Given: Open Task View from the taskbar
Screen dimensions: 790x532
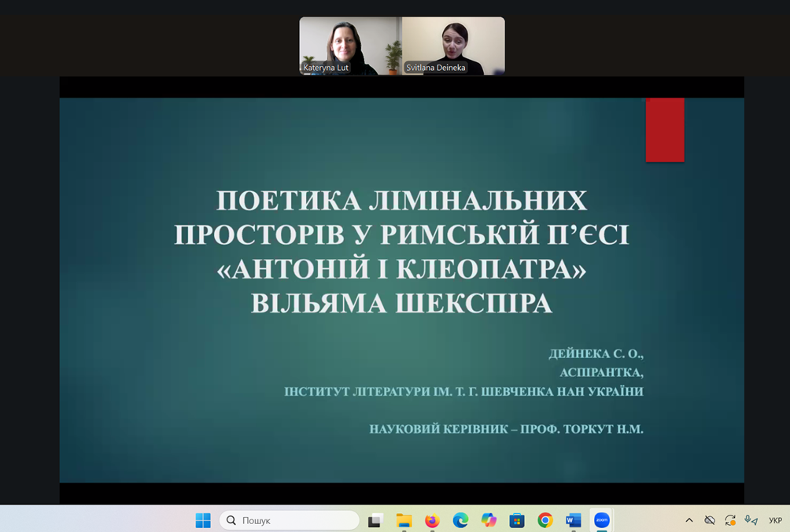Looking at the screenshot, I should coord(375,520).
